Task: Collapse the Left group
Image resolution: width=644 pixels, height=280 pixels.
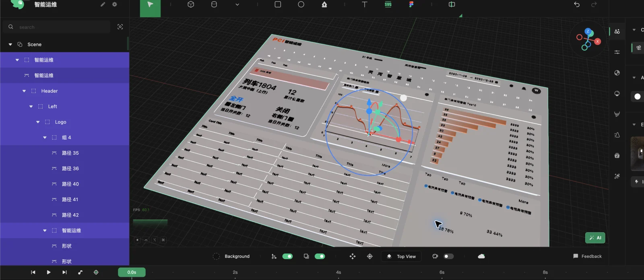Action: tap(31, 107)
